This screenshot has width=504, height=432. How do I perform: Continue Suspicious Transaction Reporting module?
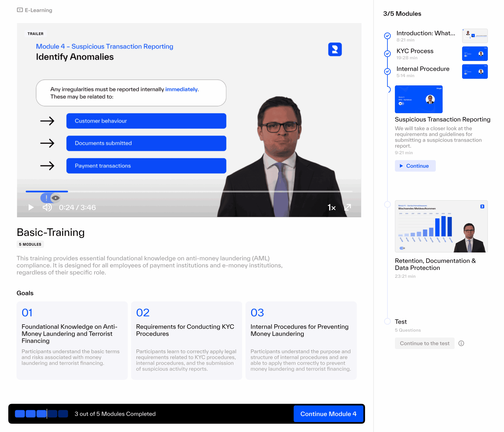[415, 166]
